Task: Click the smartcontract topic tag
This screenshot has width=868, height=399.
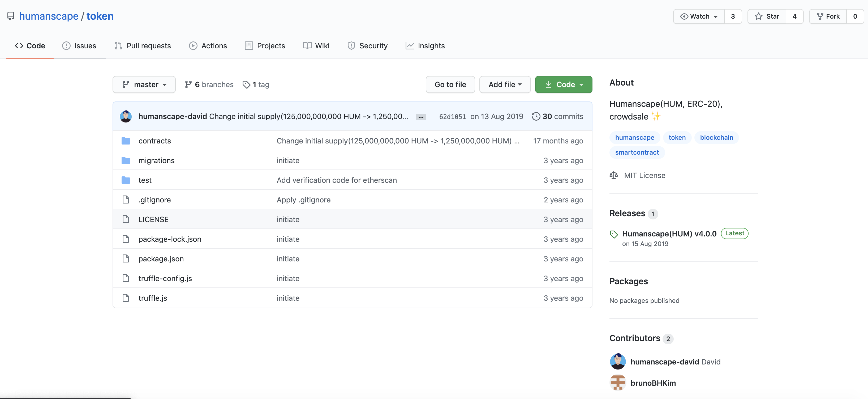Action: pos(637,152)
